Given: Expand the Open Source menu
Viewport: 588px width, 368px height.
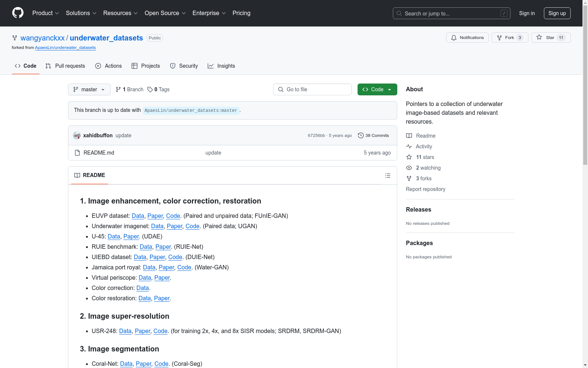Looking at the screenshot, I should (x=165, y=13).
